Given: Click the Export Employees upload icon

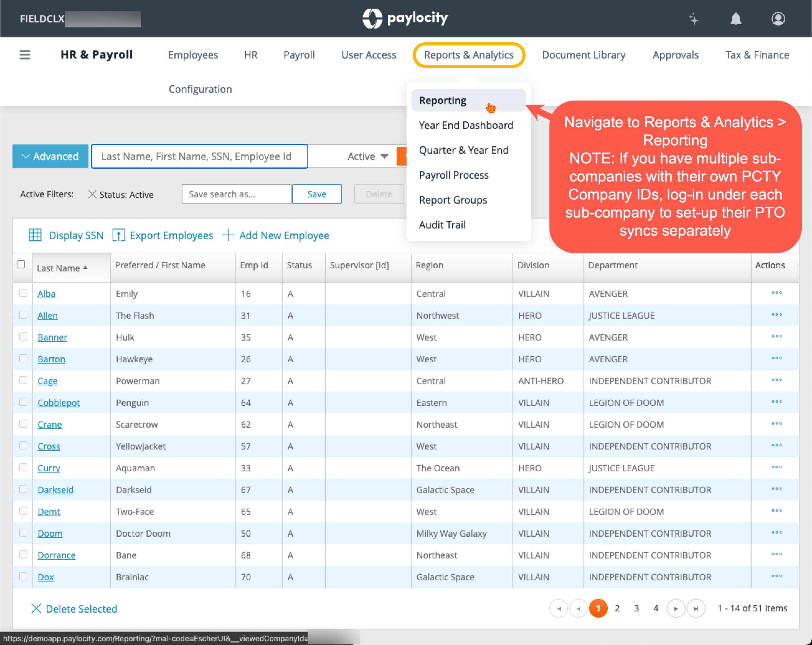Looking at the screenshot, I should 119,235.
